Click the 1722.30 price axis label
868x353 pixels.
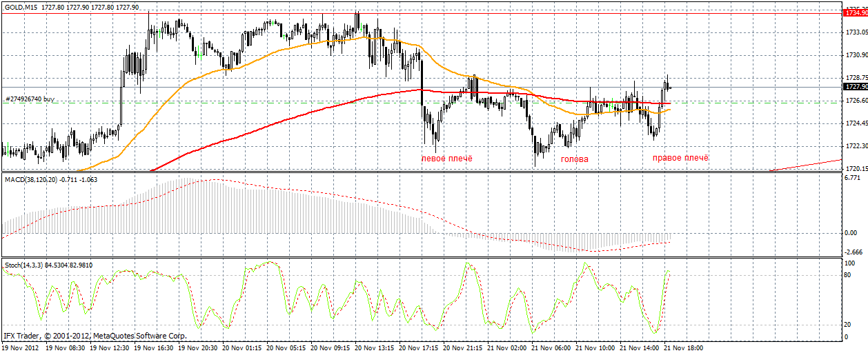(x=856, y=146)
